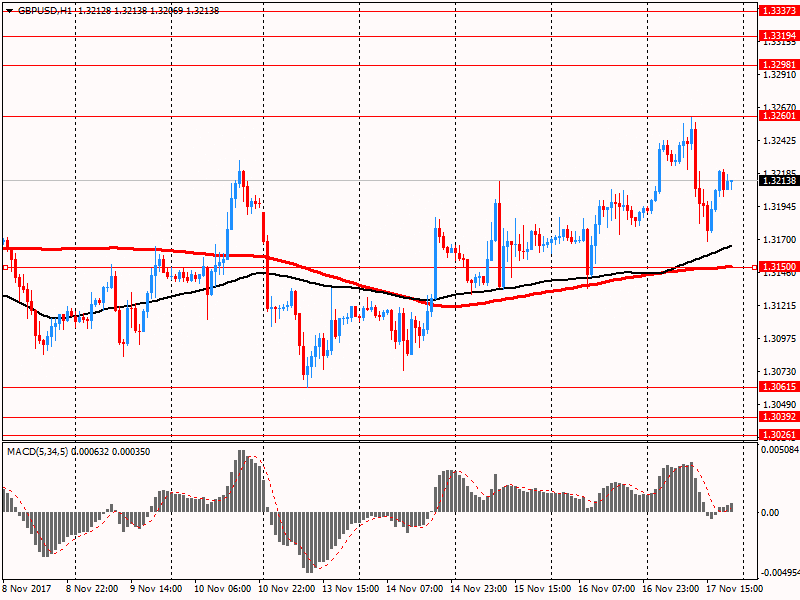Click the 1.31215 price scale value

780,306
